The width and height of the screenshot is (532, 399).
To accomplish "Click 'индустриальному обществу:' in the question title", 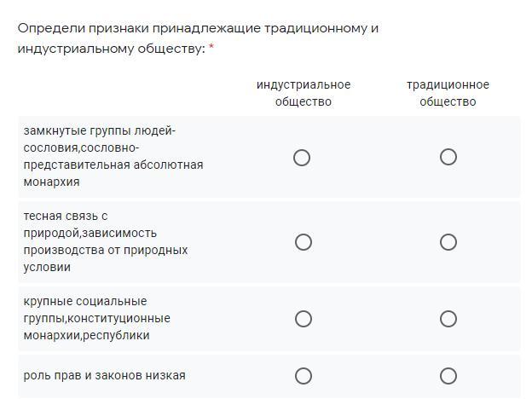I will (x=111, y=49).
